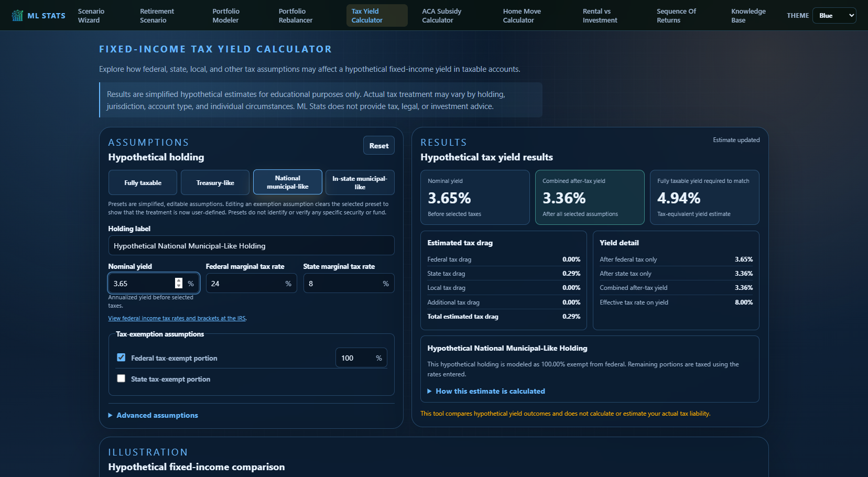Open Home Move Calculator
The width and height of the screenshot is (868, 477).
[522, 16]
